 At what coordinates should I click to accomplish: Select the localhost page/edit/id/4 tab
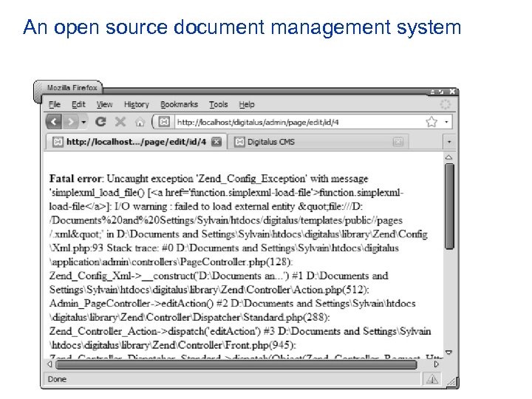point(136,142)
